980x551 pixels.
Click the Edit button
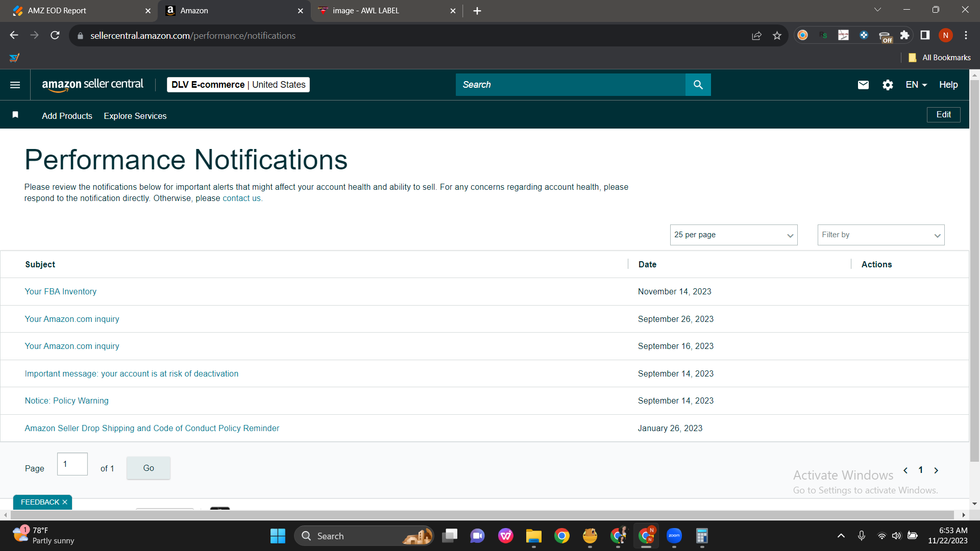pyautogui.click(x=943, y=115)
